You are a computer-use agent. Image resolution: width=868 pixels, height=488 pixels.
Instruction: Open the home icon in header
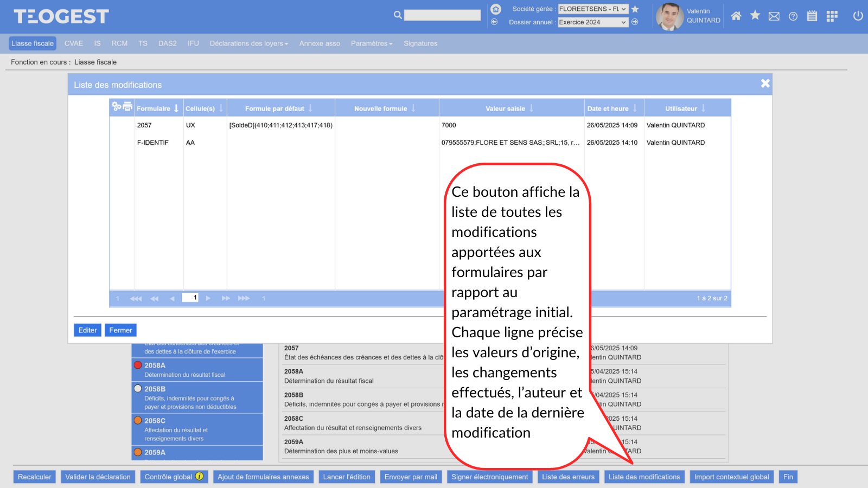[736, 16]
